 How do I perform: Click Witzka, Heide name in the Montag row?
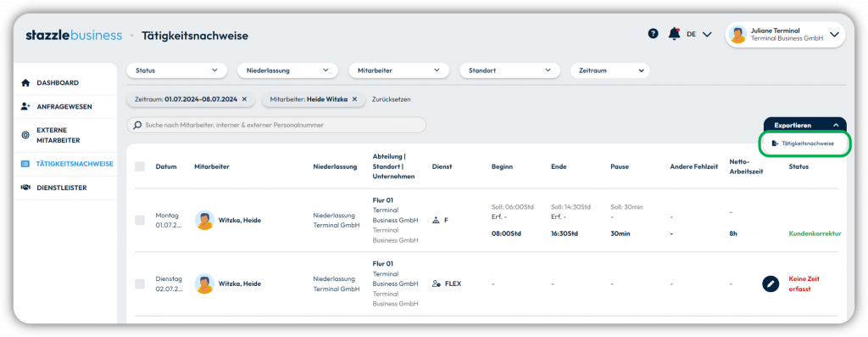pos(240,220)
